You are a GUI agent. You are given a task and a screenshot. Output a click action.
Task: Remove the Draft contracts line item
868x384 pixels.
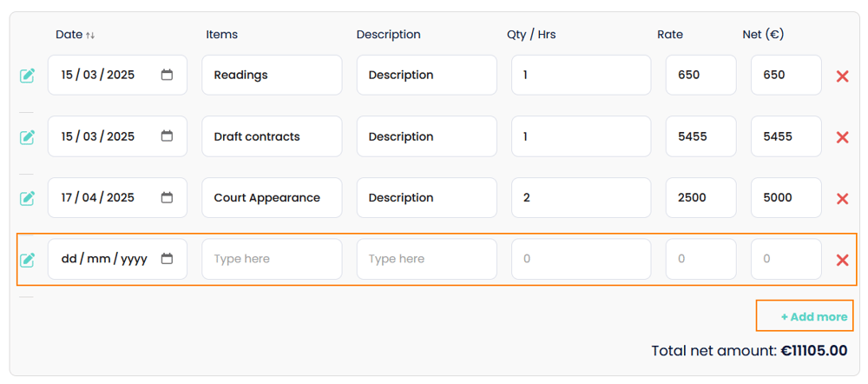pyautogui.click(x=842, y=137)
